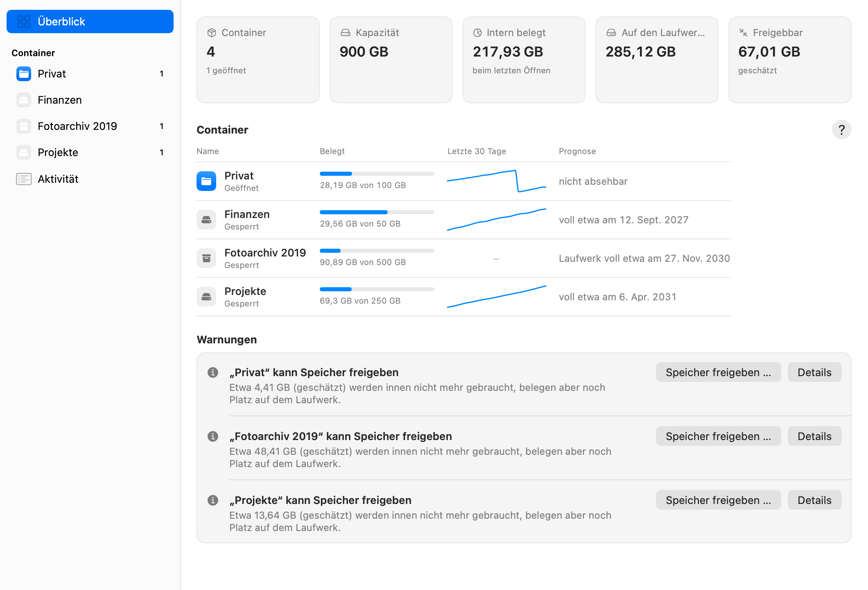
Task: Open the Überblick sidebar item
Action: 90,21
